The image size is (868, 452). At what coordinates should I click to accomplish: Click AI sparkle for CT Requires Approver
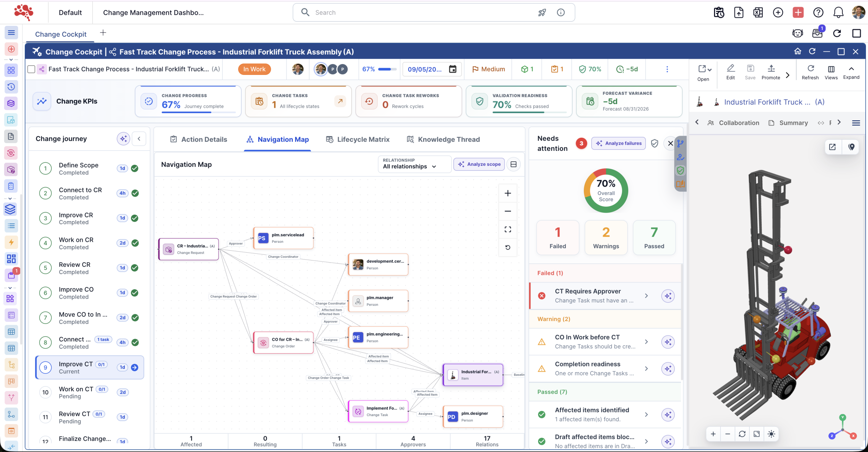click(x=668, y=296)
